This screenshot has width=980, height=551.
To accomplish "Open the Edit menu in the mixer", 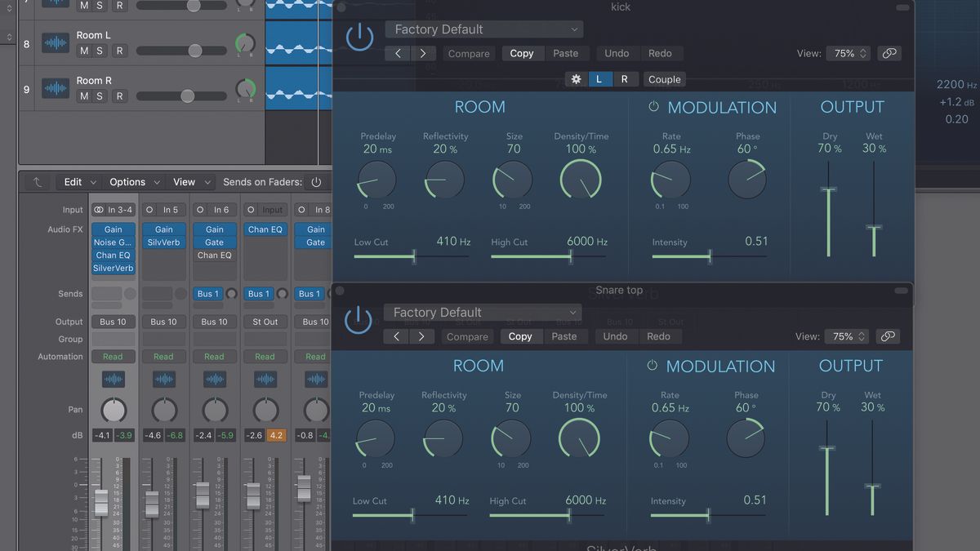I will tap(73, 181).
